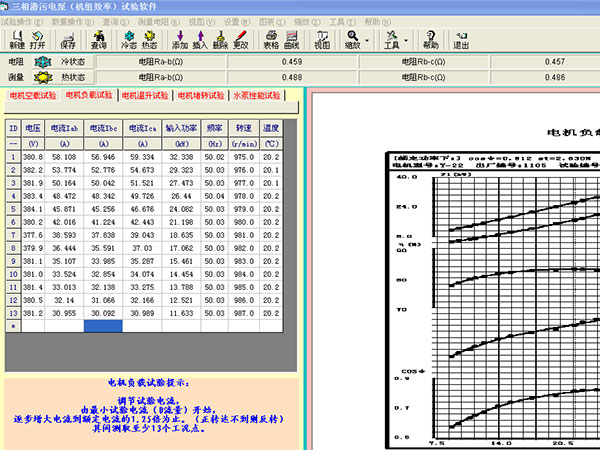Expand the 缩放 (Zoom) dropdown arrow
Image resolution: width=600 pixels, height=450 pixels.
(x=369, y=41)
